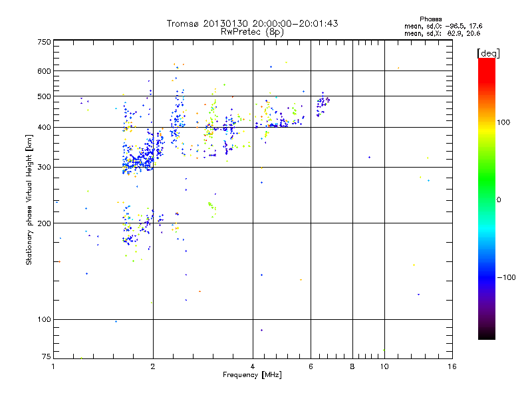Click the x-axis tick label '4'

(253, 366)
